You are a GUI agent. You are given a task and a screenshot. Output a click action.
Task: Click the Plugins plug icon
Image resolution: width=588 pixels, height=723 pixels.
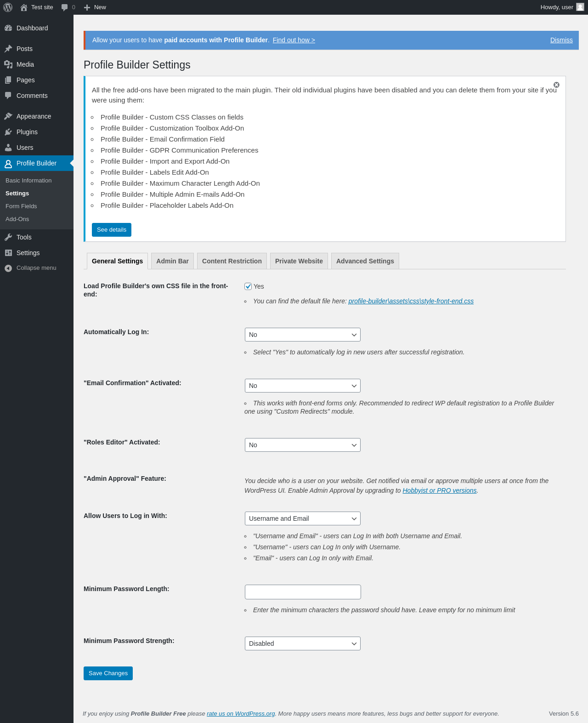[x=8, y=132]
